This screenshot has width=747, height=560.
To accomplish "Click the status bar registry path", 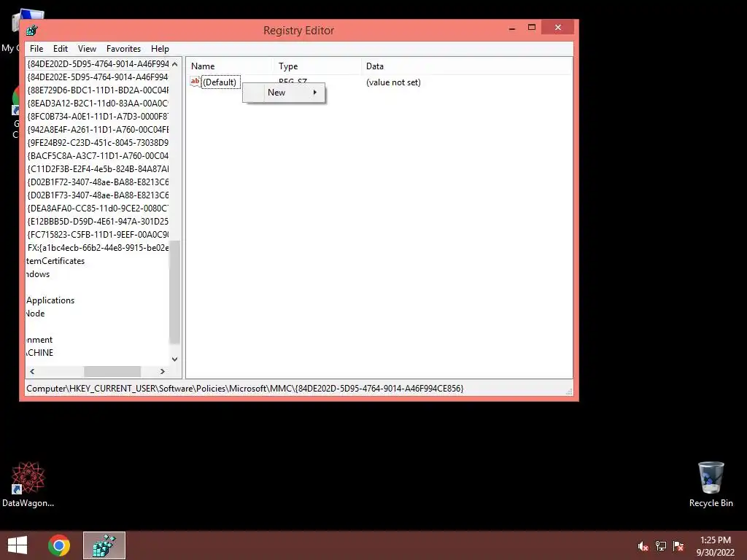I will point(245,389).
